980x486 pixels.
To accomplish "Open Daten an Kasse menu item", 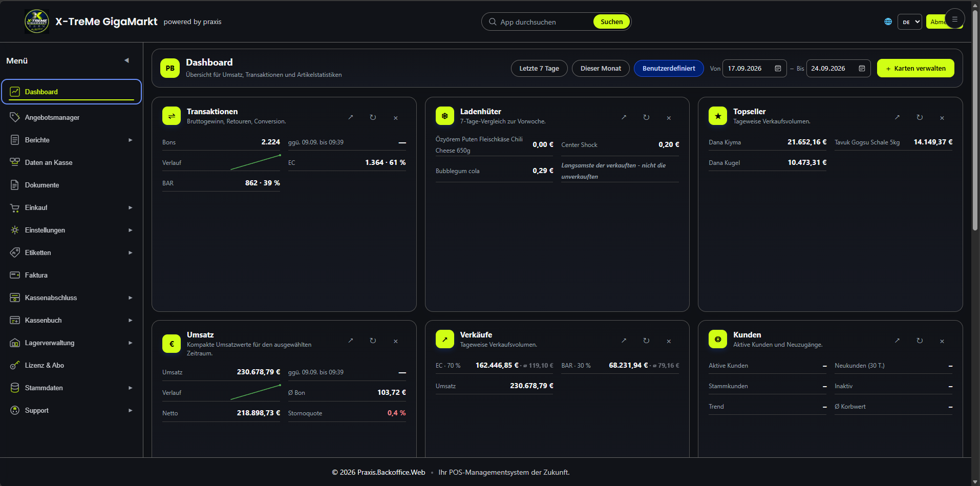I will coord(72,162).
